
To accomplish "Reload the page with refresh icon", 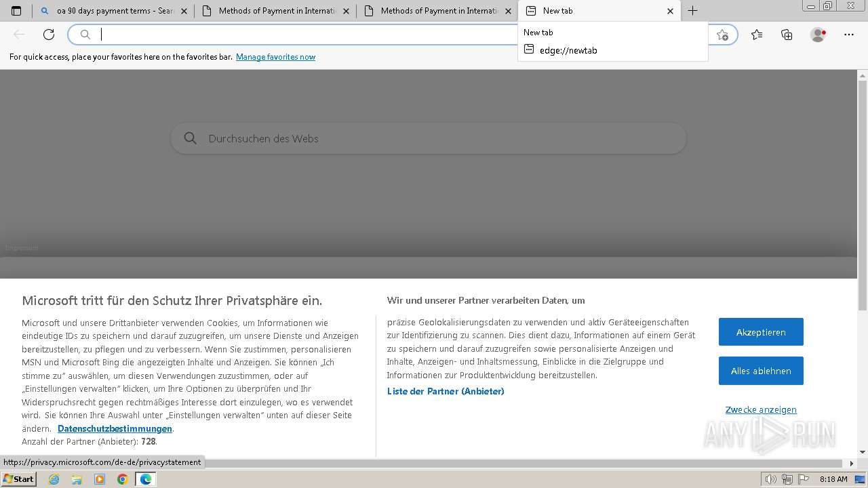I will click(x=49, y=35).
